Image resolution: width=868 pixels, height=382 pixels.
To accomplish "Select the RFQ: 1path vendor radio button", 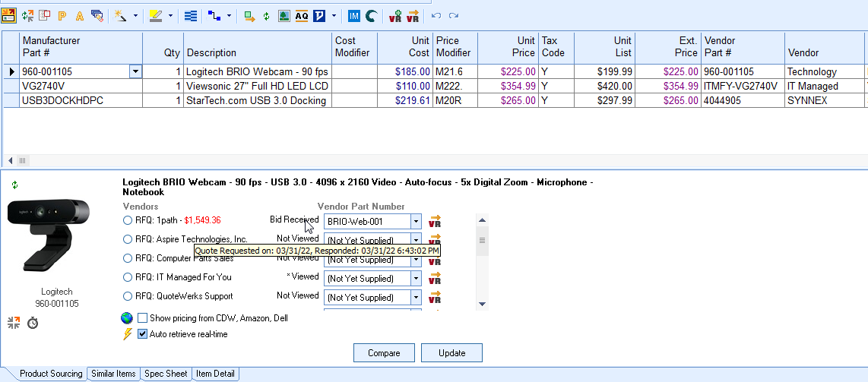I will pos(128,220).
